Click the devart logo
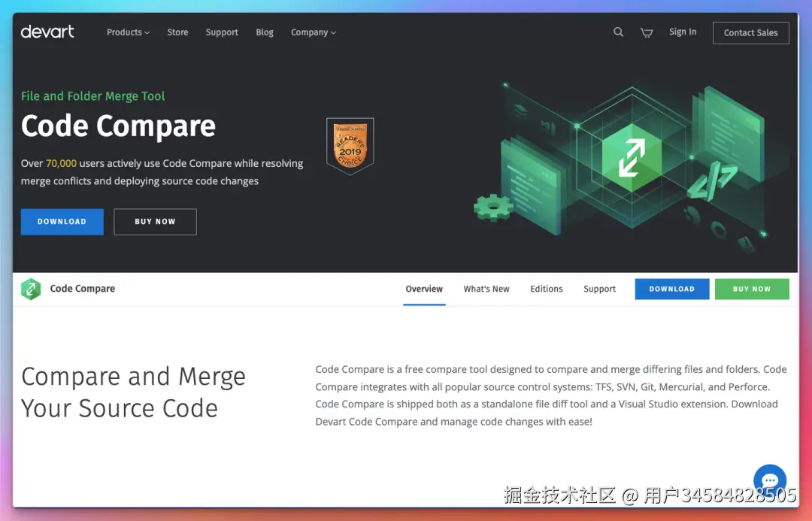The height and width of the screenshot is (521, 812). coord(47,32)
